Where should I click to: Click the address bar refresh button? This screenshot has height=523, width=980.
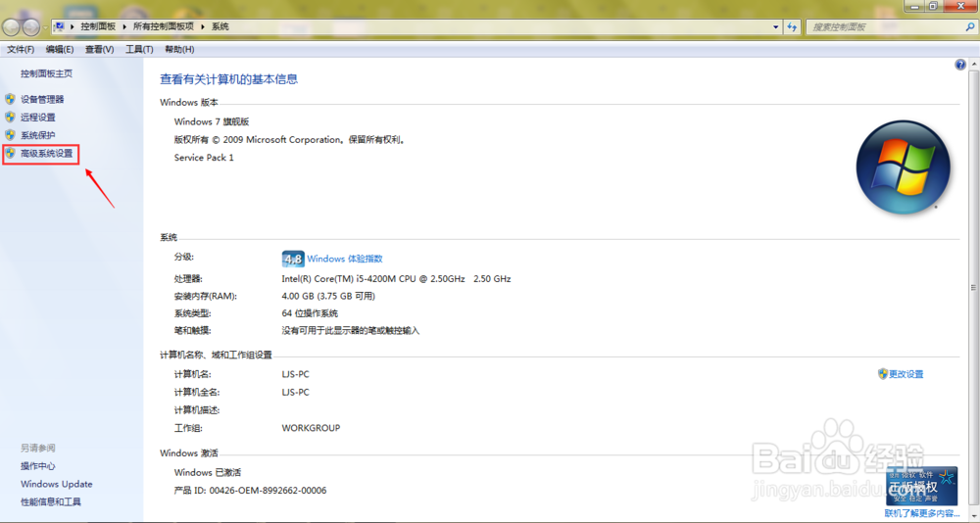click(793, 26)
